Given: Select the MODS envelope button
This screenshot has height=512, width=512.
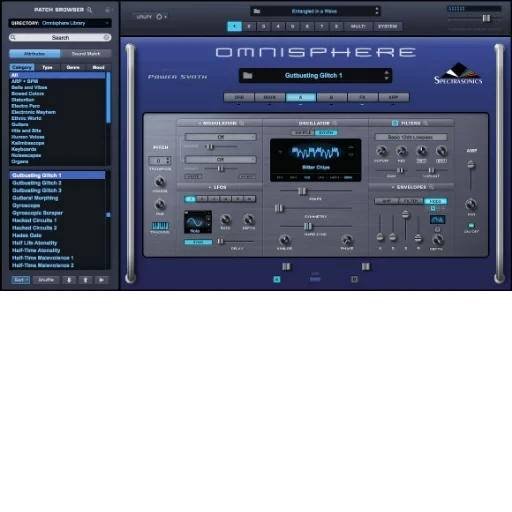Looking at the screenshot, I should click(x=435, y=201).
